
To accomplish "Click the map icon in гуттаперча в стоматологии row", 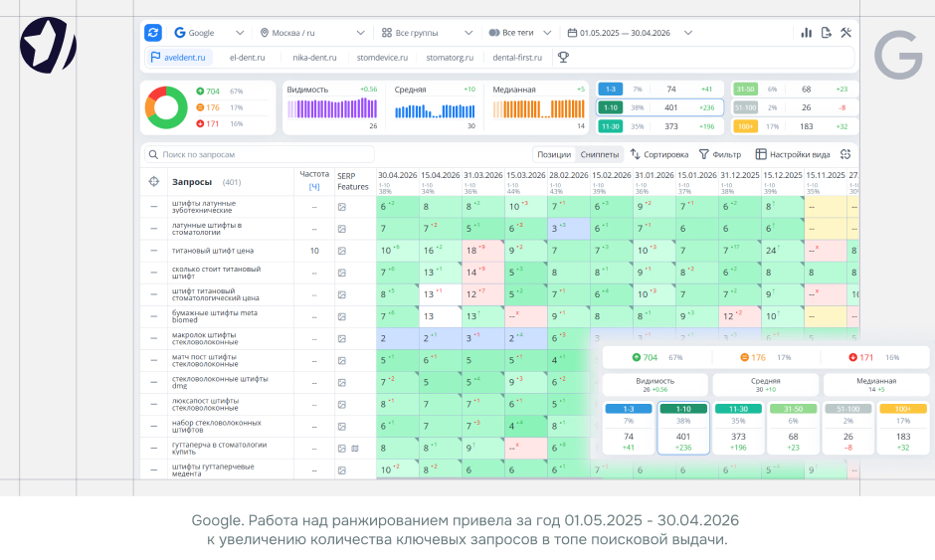I will (355, 449).
